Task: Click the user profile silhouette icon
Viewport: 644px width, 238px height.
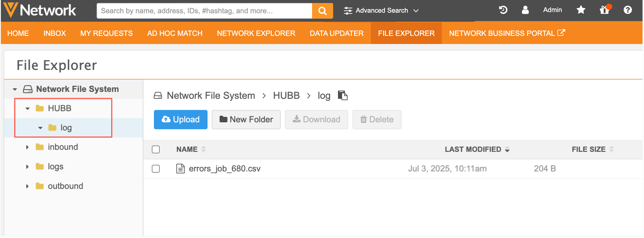Action: 525,10
